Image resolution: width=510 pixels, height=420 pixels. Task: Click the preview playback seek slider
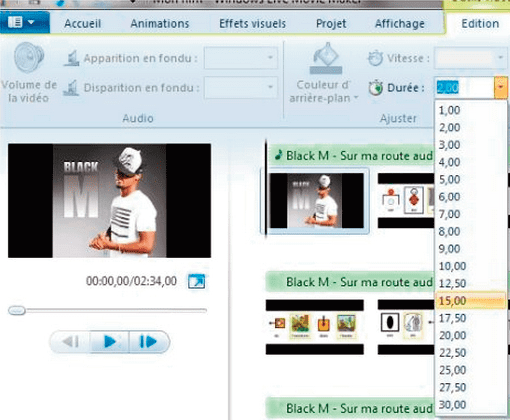click(x=108, y=311)
